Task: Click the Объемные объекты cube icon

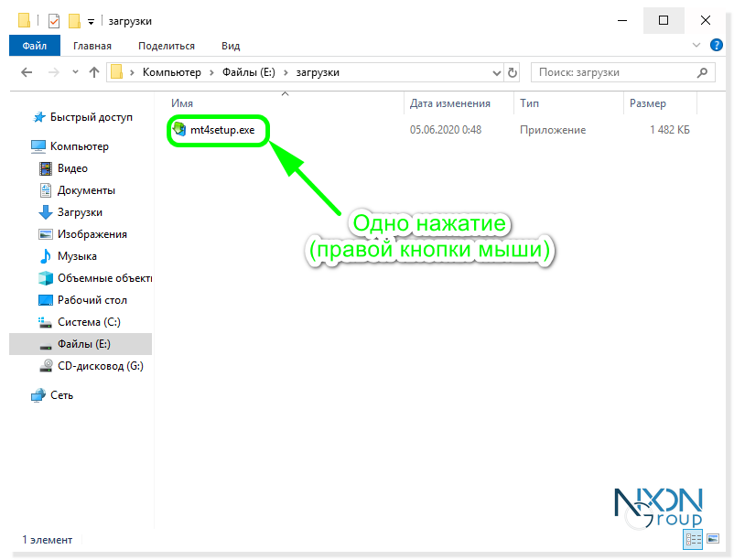Action: click(46, 278)
